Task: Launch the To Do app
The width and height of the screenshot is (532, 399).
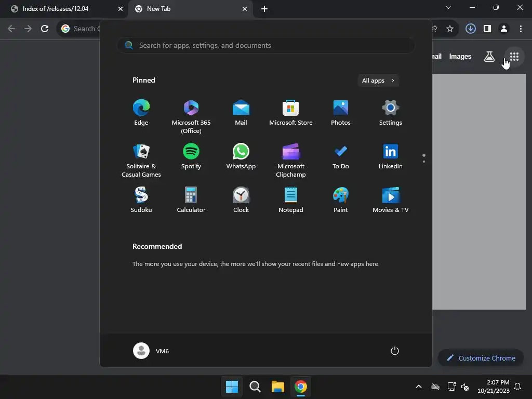Action: pyautogui.click(x=341, y=156)
